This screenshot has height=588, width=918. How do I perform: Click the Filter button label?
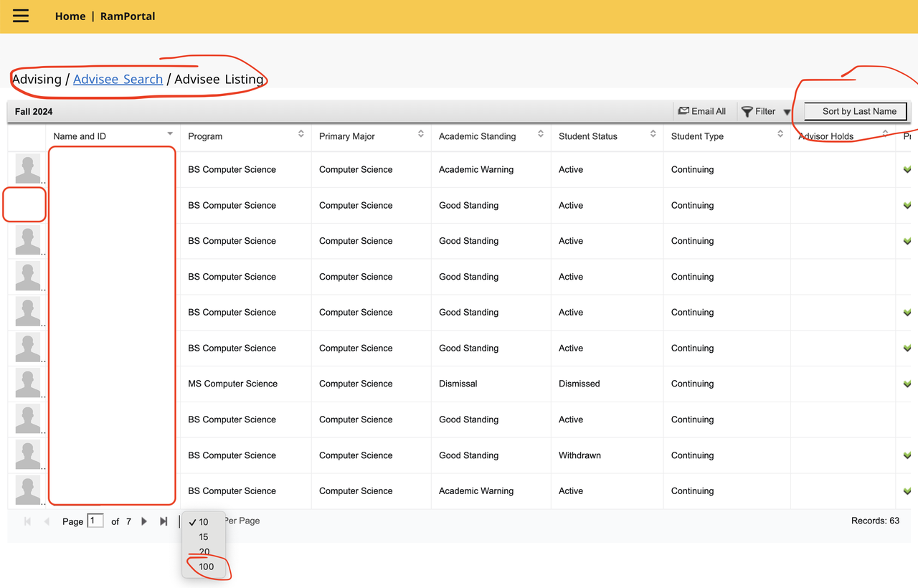click(x=765, y=111)
